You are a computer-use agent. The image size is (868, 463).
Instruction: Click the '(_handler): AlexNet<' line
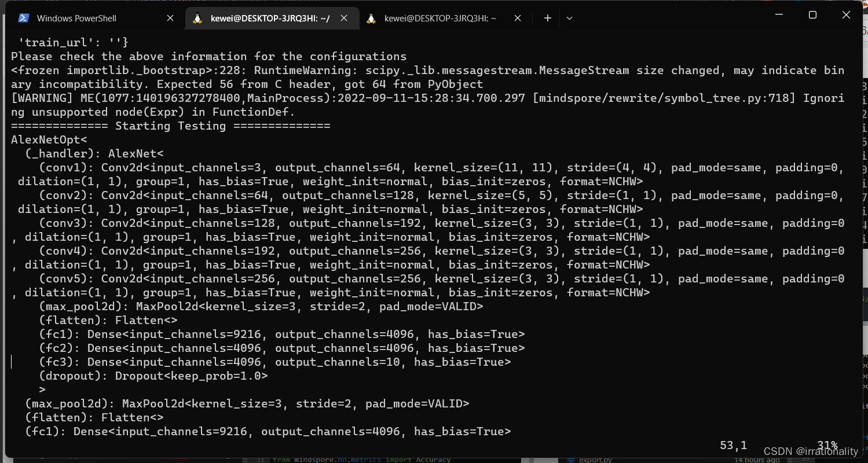click(x=94, y=153)
